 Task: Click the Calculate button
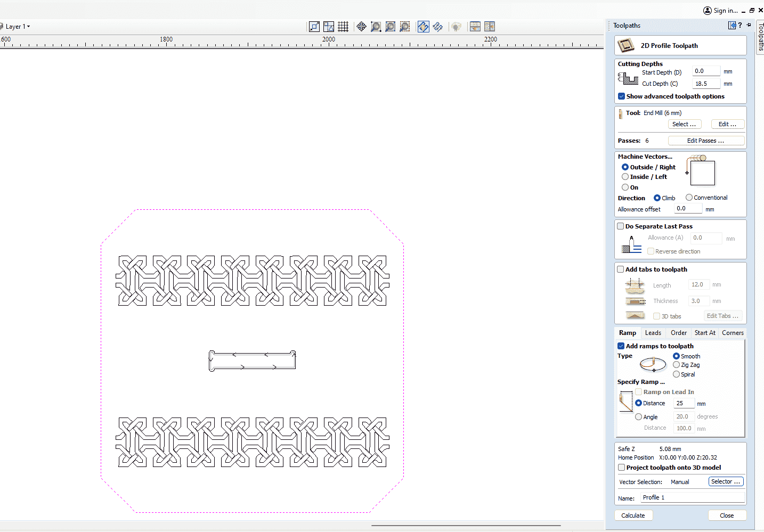click(x=633, y=515)
